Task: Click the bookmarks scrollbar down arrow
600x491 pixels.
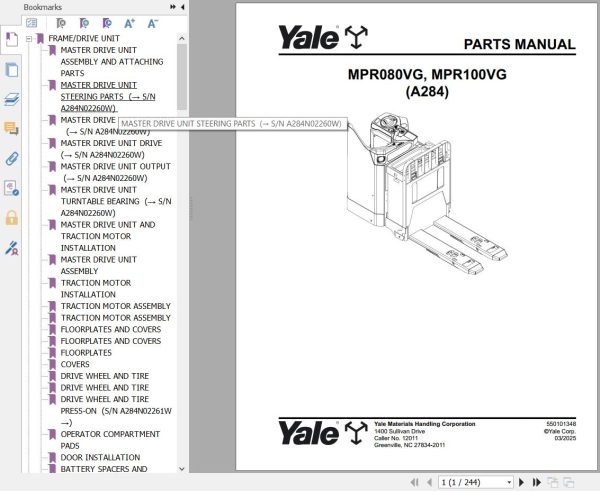Action: pos(182,469)
